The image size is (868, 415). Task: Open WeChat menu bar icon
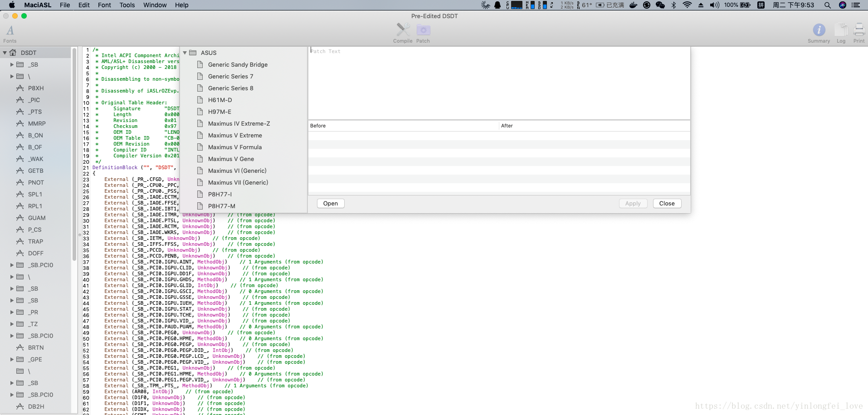(x=660, y=5)
